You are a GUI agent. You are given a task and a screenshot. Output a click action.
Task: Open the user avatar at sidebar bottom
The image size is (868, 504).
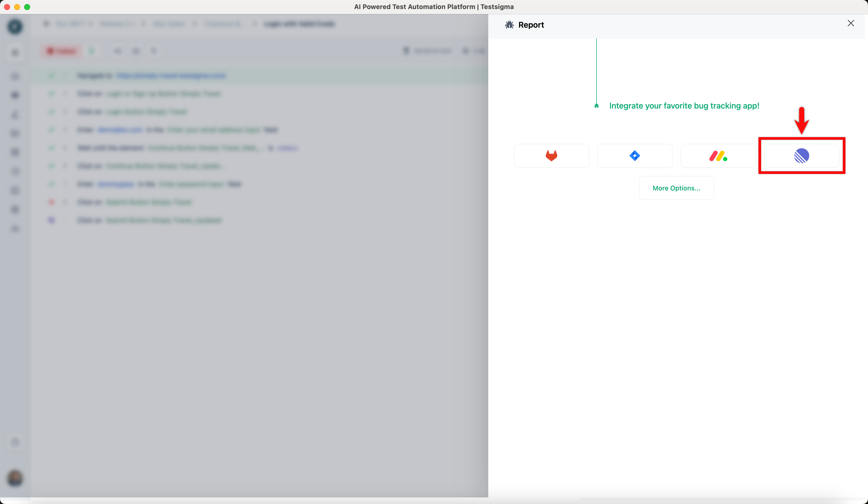tap(15, 478)
